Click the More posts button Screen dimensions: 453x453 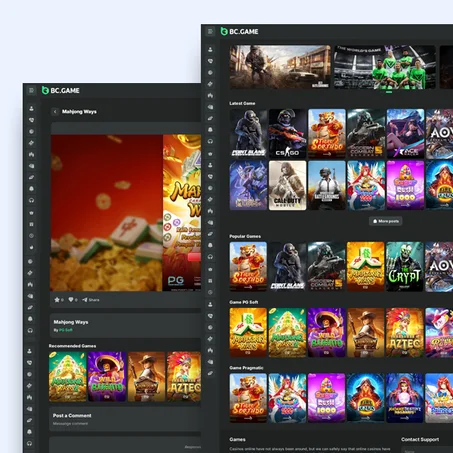coord(386,221)
